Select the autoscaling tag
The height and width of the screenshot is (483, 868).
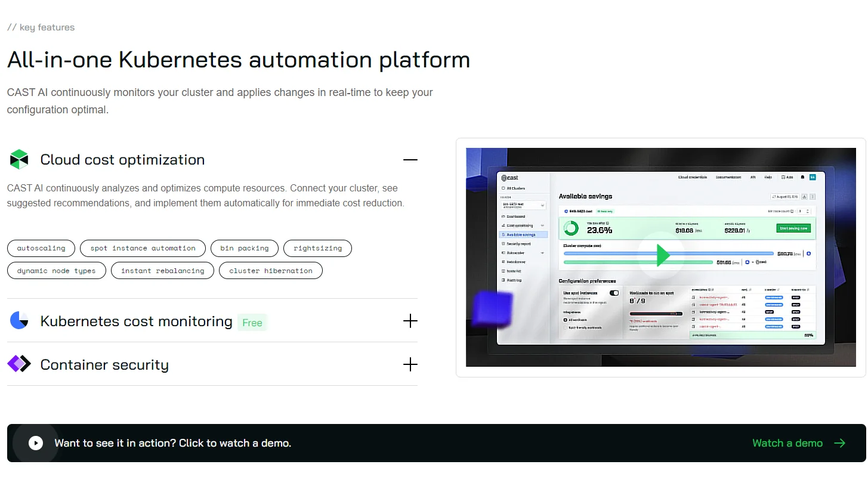click(x=41, y=248)
